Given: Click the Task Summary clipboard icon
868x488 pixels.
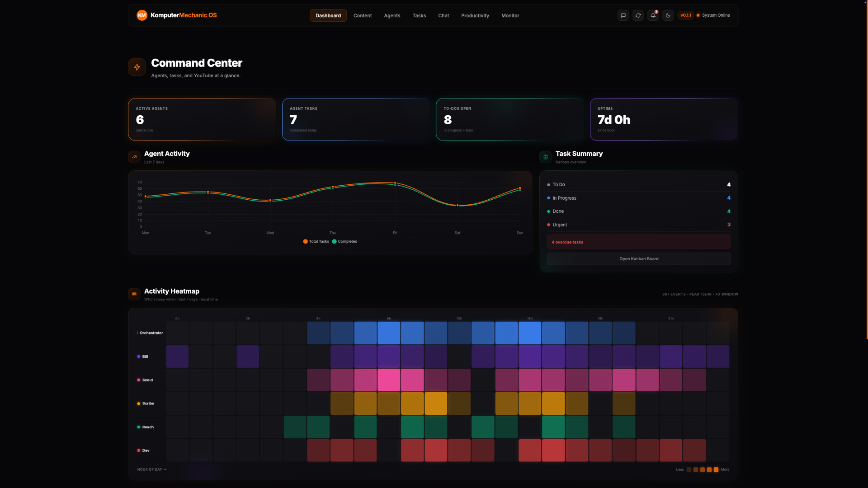Looking at the screenshot, I should coord(546,157).
